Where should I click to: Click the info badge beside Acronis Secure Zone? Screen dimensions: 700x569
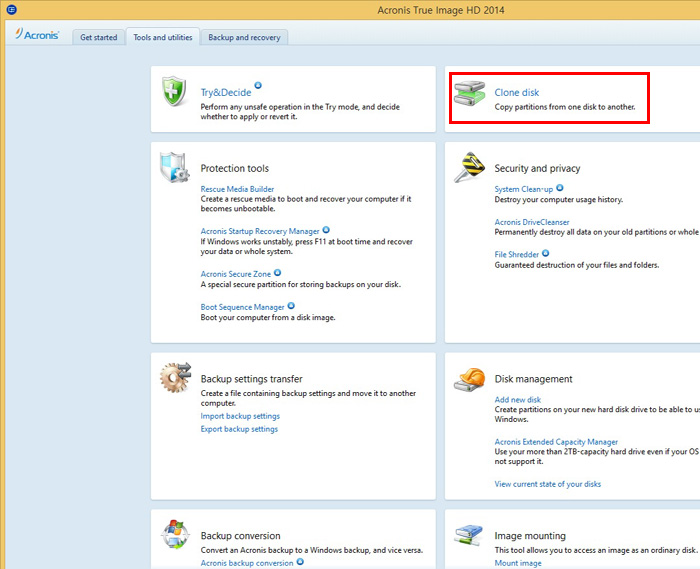(x=277, y=273)
